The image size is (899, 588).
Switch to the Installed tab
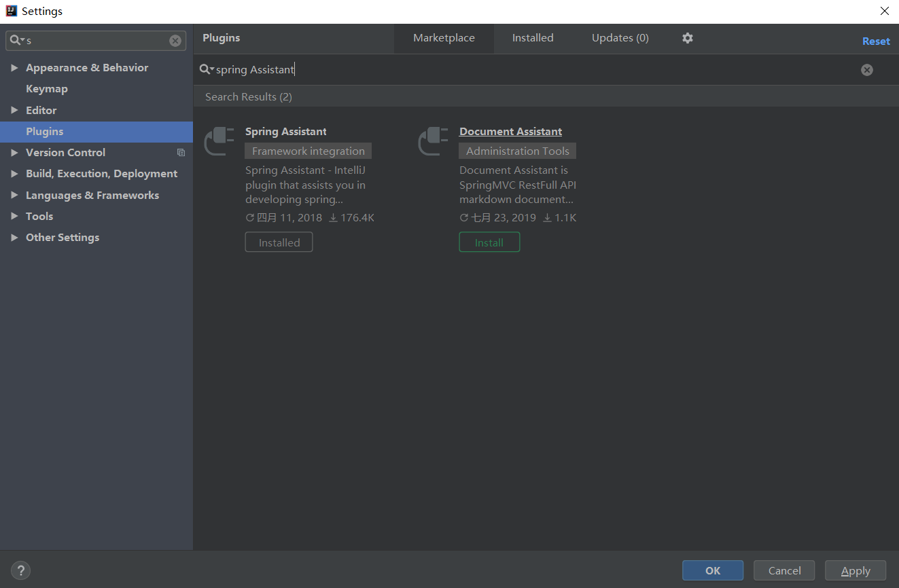click(533, 38)
